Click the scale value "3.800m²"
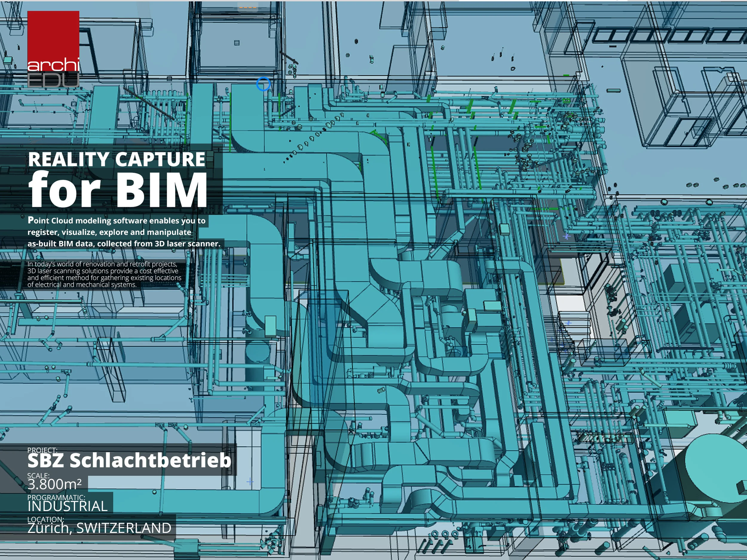Image resolution: width=747 pixels, height=560 pixels. (x=55, y=485)
